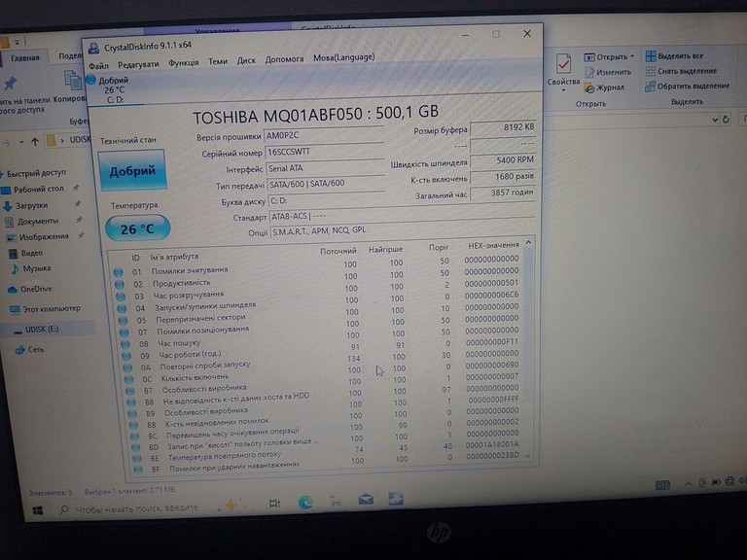Click status icon for 02 Продуктивність
The height and width of the screenshot is (560, 747).
click(119, 284)
